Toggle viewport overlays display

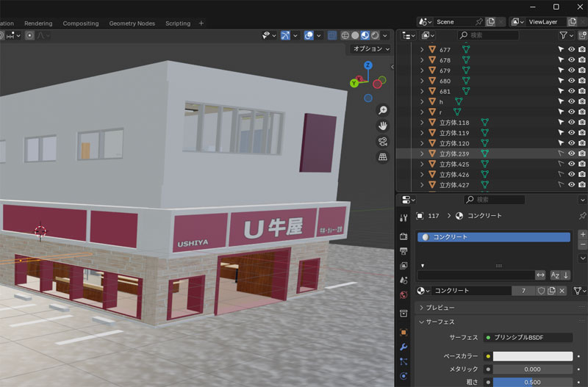[309, 35]
